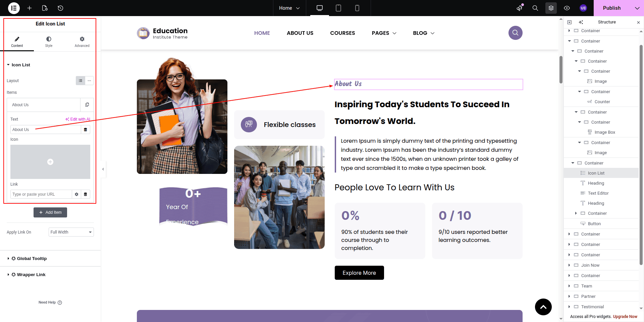644x322 pixels.
Task: Switch to the Advanced tab
Action: point(82,42)
